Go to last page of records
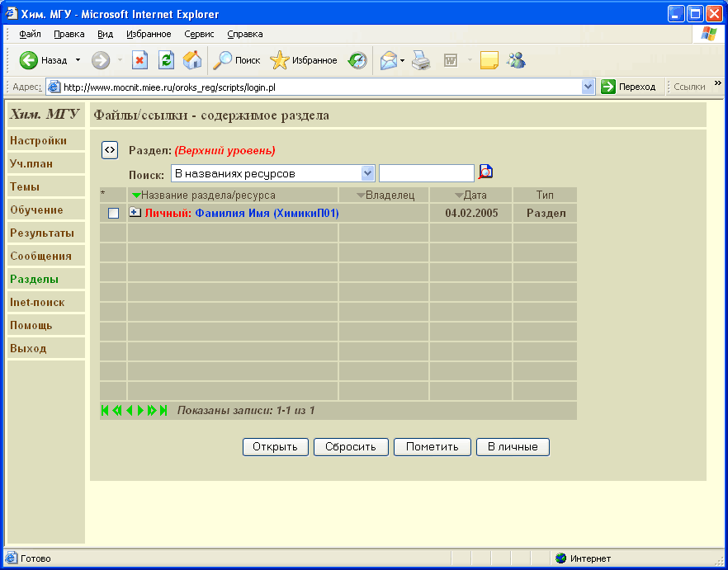728x570 pixels. coord(163,410)
